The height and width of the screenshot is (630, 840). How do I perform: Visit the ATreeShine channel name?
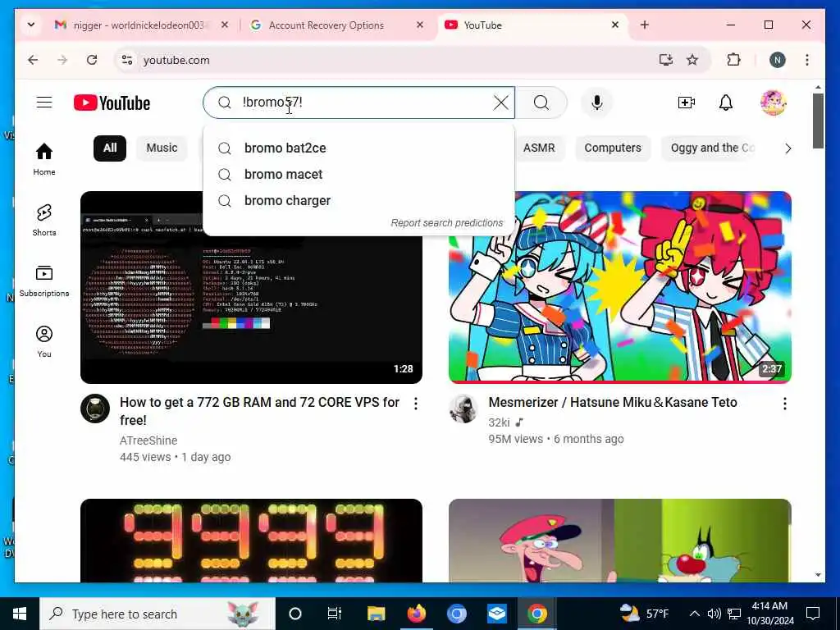click(148, 441)
